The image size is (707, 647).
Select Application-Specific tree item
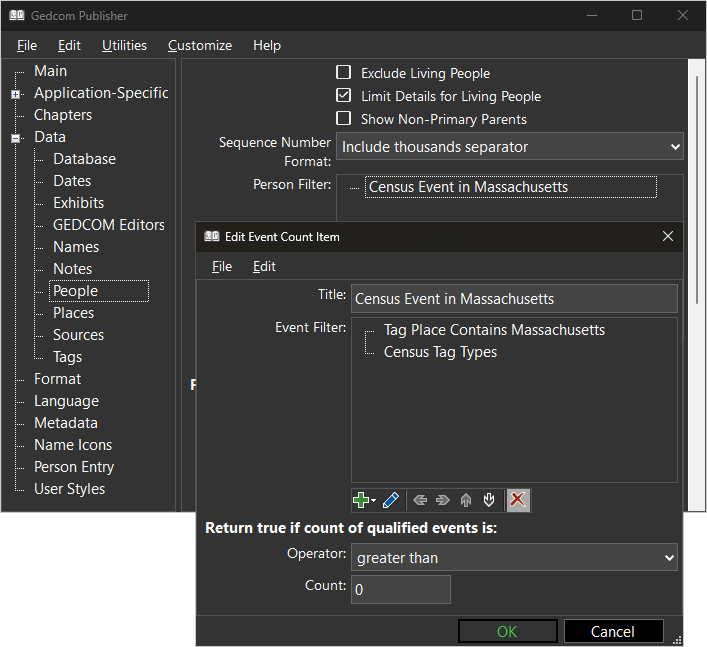(101, 93)
